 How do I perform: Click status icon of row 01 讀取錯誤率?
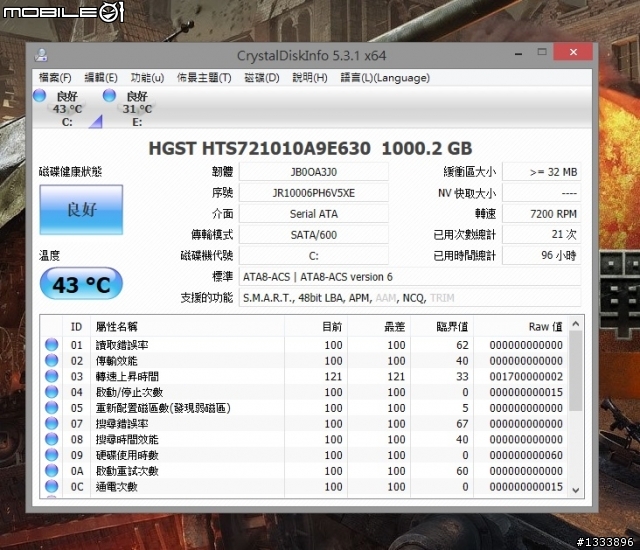(51, 345)
